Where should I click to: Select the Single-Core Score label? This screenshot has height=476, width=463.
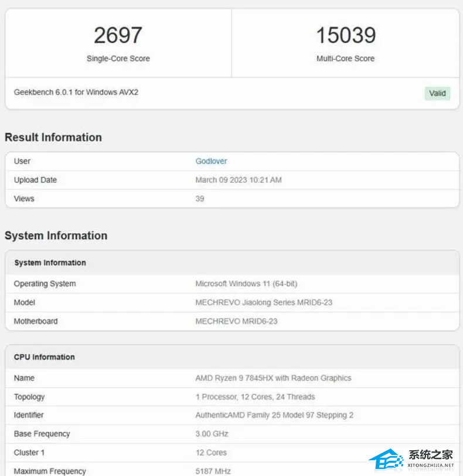(x=118, y=59)
